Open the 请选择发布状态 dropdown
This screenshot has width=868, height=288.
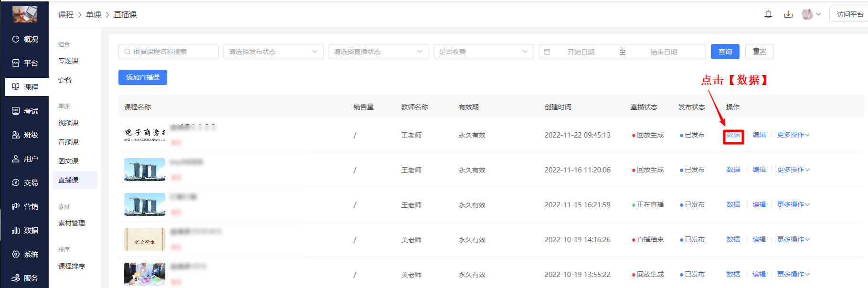[x=274, y=52]
